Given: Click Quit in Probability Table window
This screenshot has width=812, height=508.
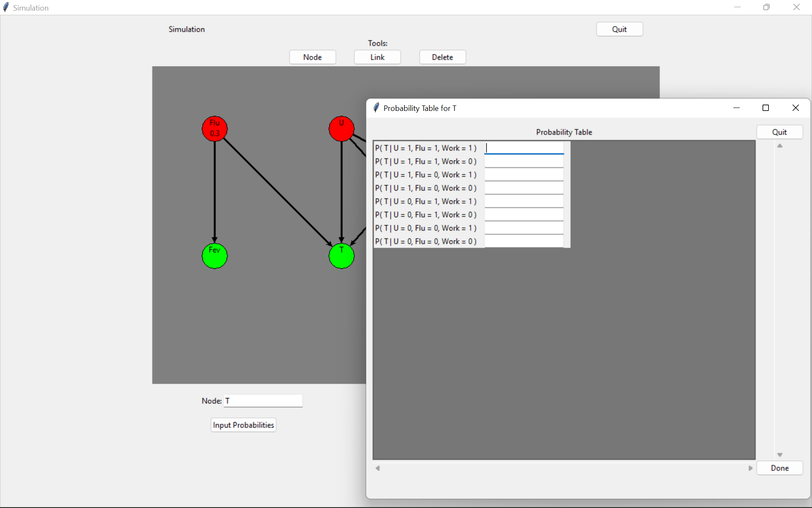Looking at the screenshot, I should coord(779,132).
